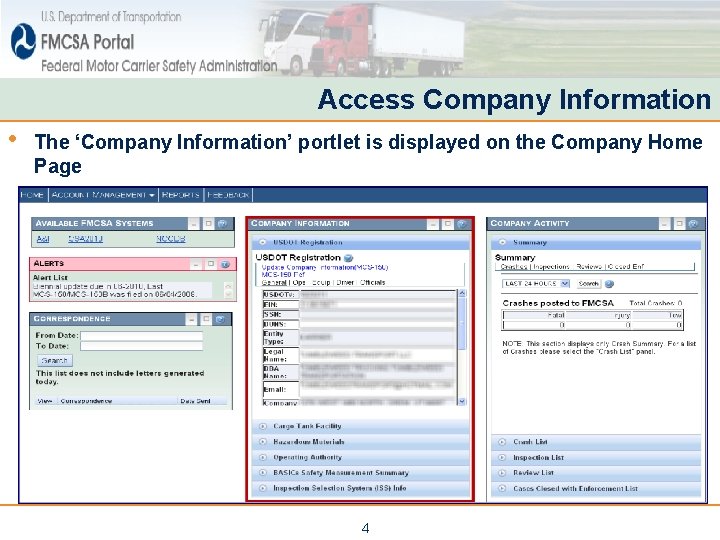Open the CSA2010 system link
Viewport: 720px width, 540px height.
85,239
